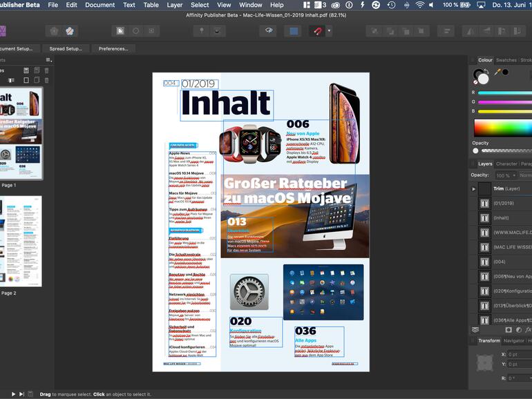Switch to the Colour tab
This screenshot has height=399, width=532.
(485, 60)
